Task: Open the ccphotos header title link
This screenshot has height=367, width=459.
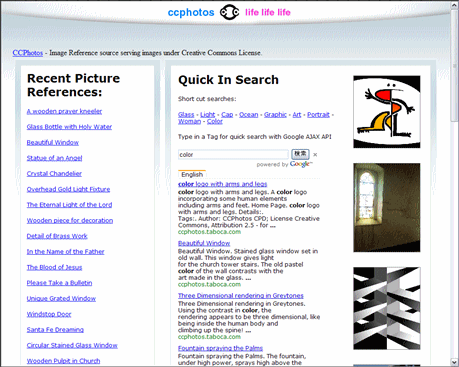Action: tap(191, 12)
